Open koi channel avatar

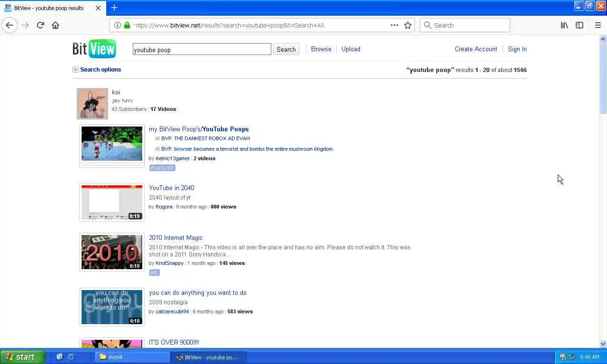(x=92, y=104)
